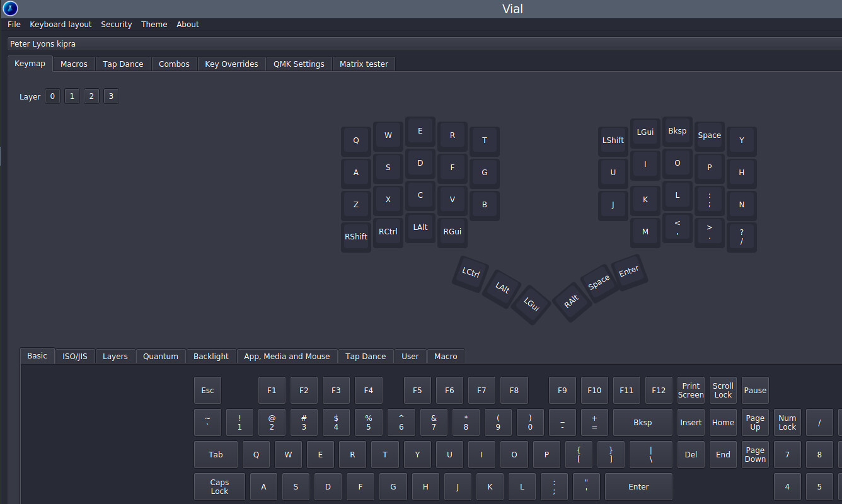Open the Theme menu
842x504 pixels.
(x=154, y=25)
